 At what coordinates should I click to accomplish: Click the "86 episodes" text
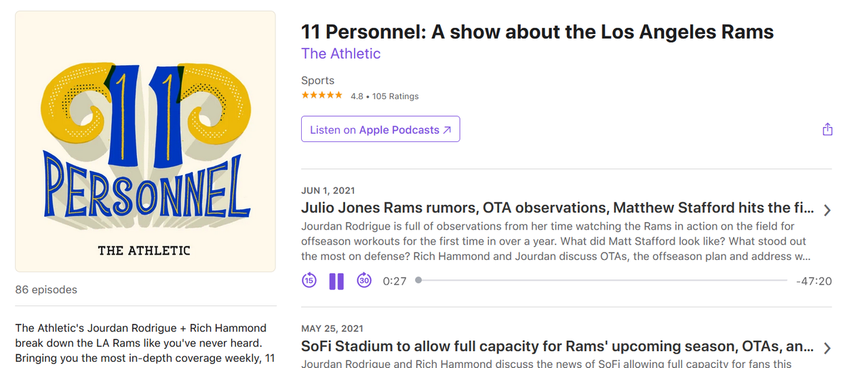pyautogui.click(x=46, y=290)
